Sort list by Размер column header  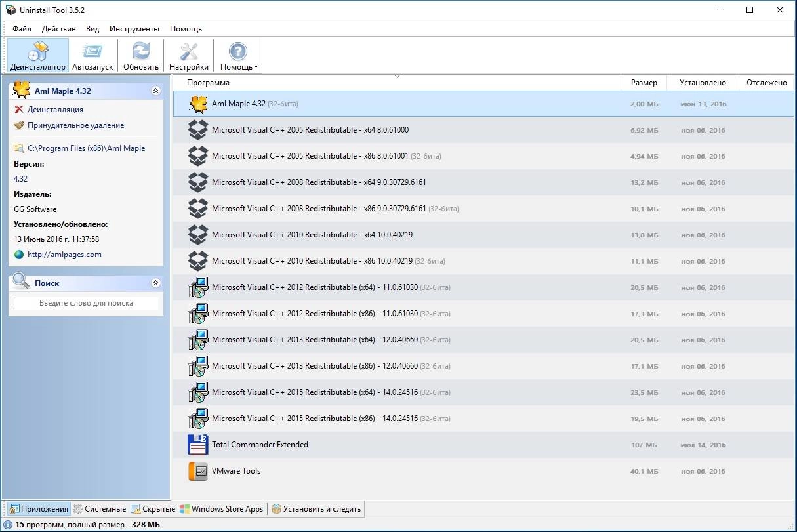644,83
